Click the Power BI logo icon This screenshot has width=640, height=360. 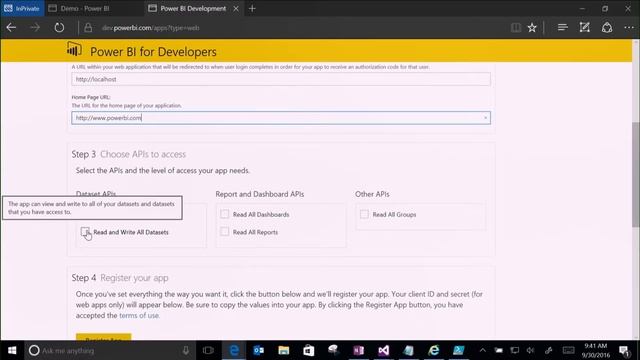point(74,49)
